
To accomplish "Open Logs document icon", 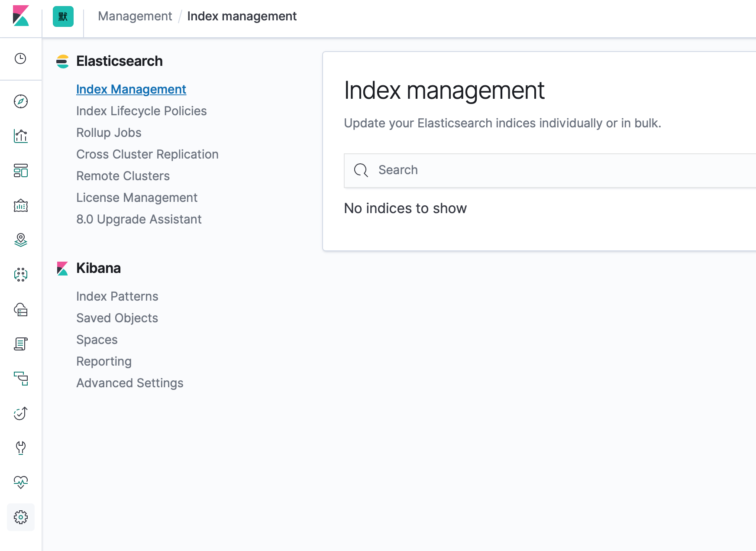I will [21, 344].
